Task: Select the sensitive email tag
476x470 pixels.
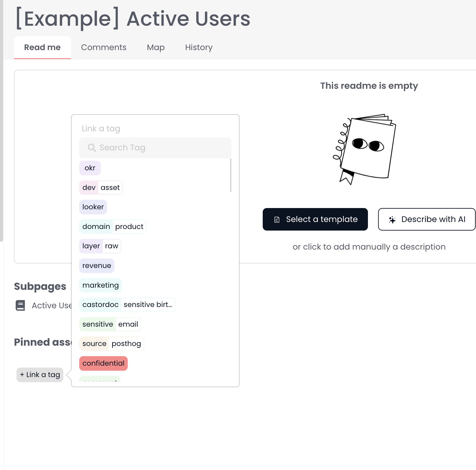Action: click(x=110, y=324)
